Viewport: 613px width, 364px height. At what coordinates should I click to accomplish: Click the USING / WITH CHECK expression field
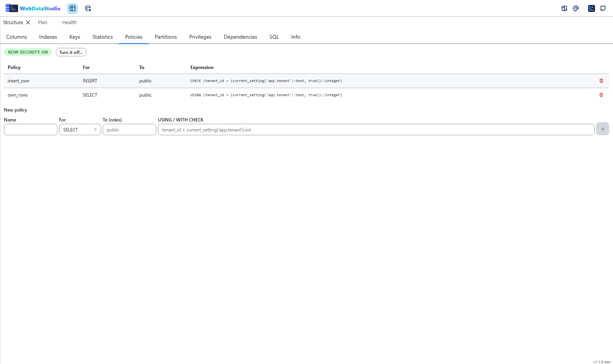(376, 130)
